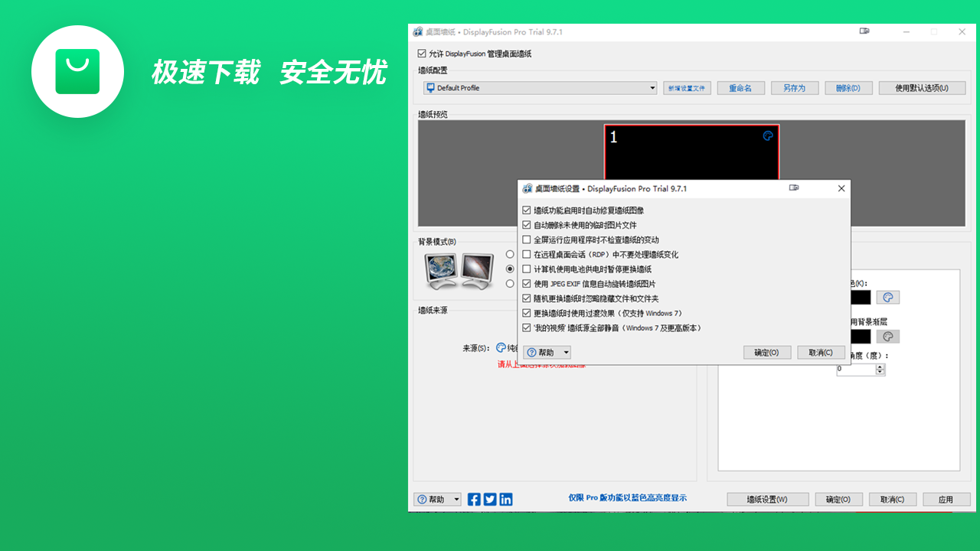Click 确定(O) in the settings dialog
The width and height of the screenshot is (980, 551).
[766, 352]
